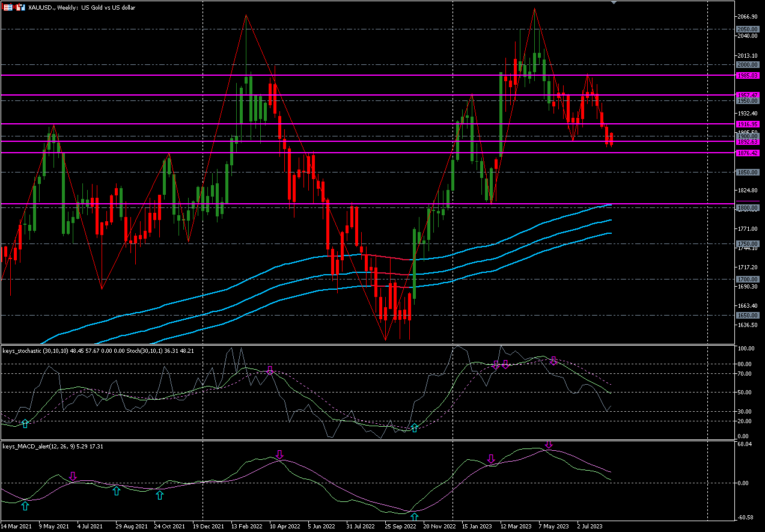Click the -60.58 value on MACD scale
The image size is (765, 532).
746,517
